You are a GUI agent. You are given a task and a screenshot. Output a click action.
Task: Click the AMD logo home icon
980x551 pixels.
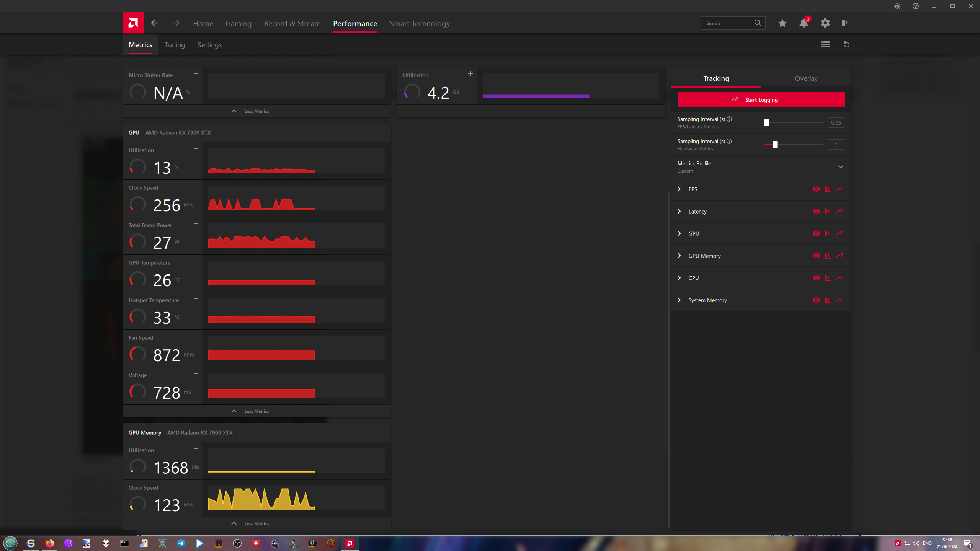[133, 23]
